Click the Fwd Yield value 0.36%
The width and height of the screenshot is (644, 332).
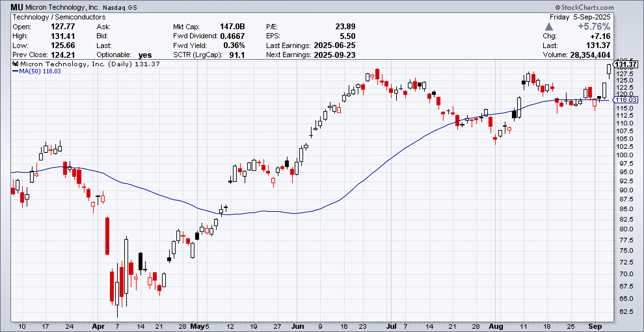[234, 45]
